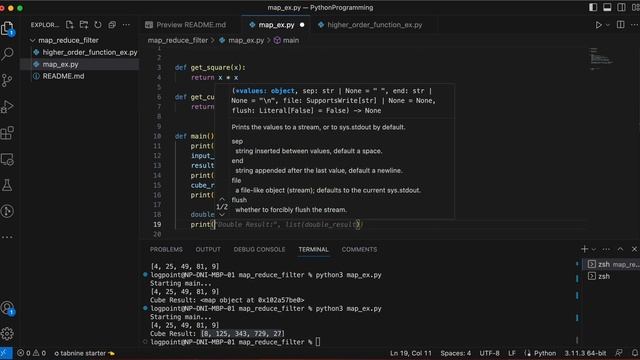Switch to the higher_order_function_ex.py tab
This screenshot has height=360, width=640.
375,25
